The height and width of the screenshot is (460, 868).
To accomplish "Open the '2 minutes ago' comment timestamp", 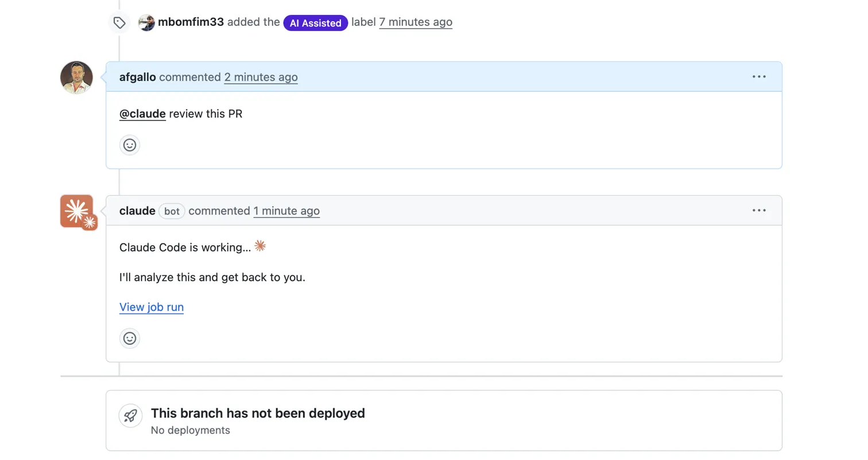I will click(x=261, y=77).
